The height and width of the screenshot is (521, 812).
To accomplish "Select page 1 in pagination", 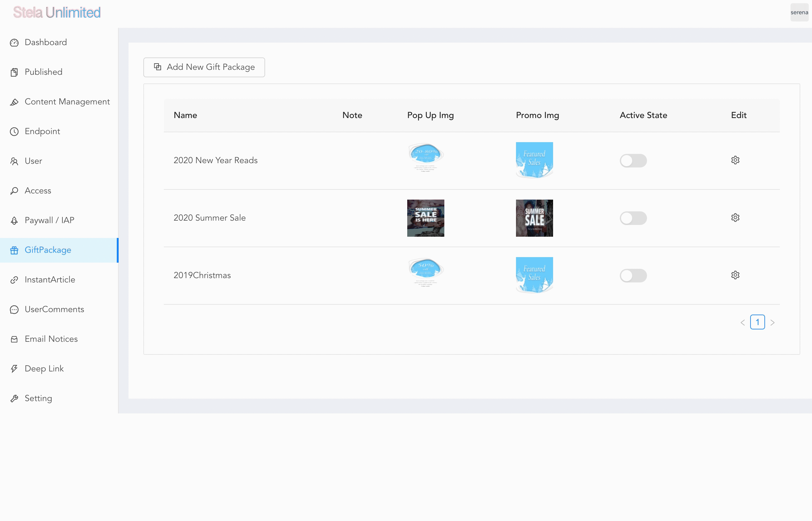I will 757,322.
